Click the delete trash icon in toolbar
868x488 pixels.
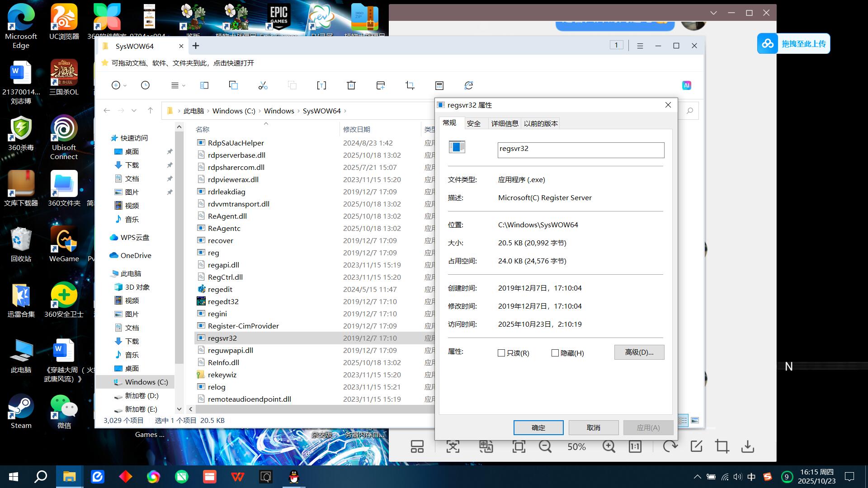(351, 85)
